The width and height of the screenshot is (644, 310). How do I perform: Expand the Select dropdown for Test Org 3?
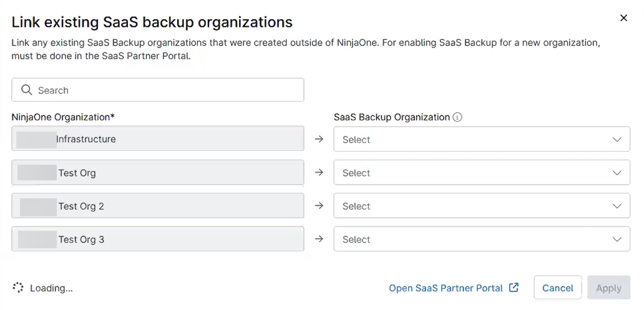[482, 240]
